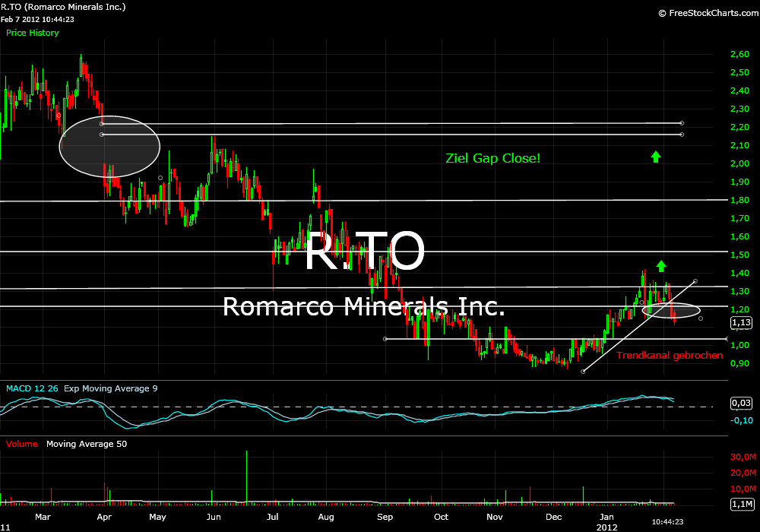
Task: Click the trendline's lower endpoint handle in December
Action: tap(583, 372)
